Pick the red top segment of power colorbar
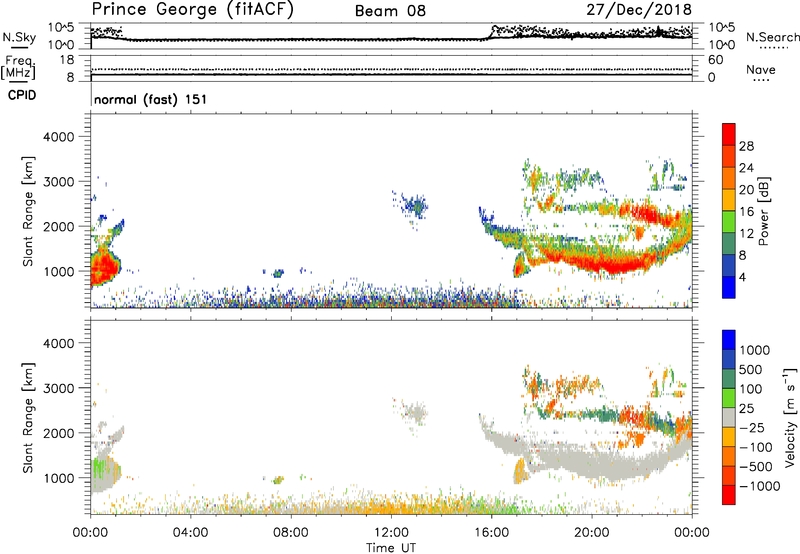The height and width of the screenshot is (554, 800). click(x=729, y=135)
